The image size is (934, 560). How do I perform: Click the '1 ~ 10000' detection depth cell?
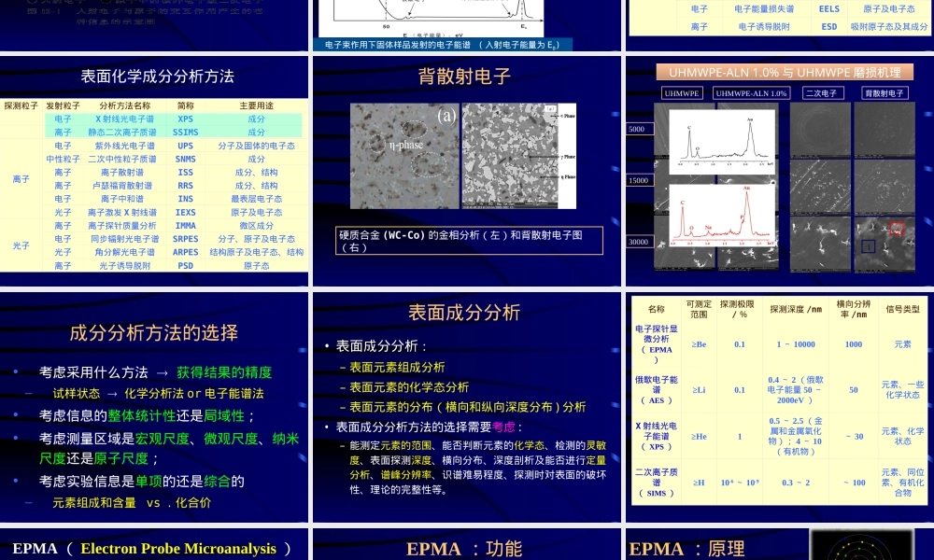click(796, 344)
